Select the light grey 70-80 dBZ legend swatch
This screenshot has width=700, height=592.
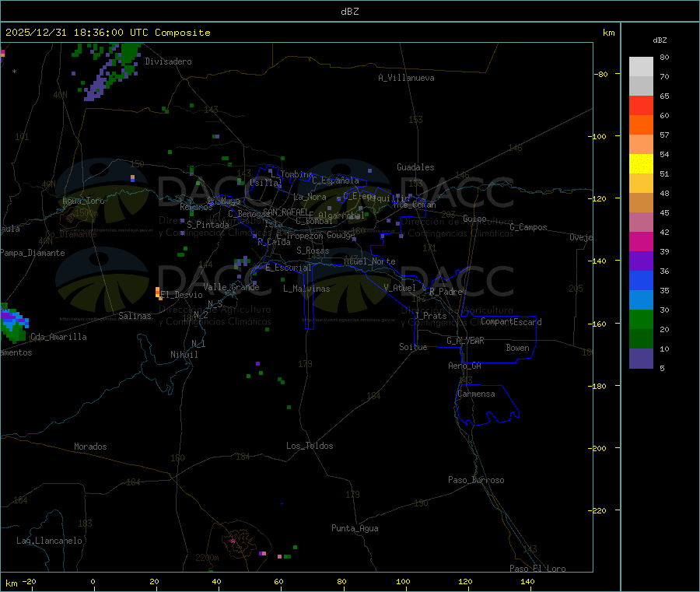pyautogui.click(x=641, y=67)
